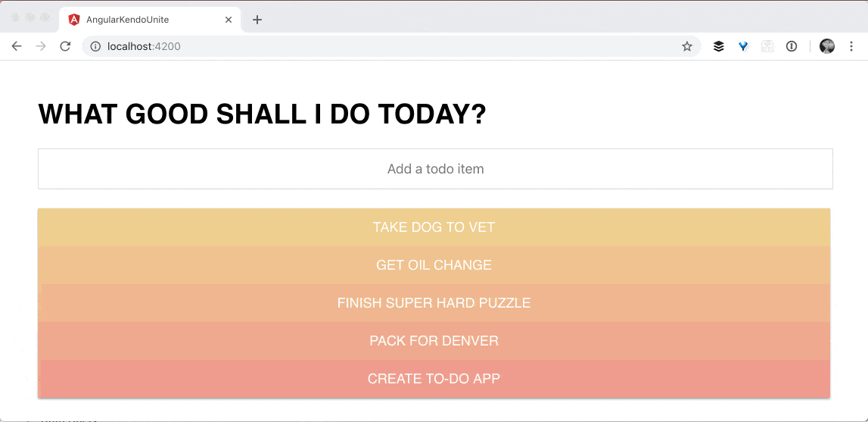Viewport: 868px width, 422px height.
Task: Open the circled info extension icon
Action: pyautogui.click(x=792, y=46)
